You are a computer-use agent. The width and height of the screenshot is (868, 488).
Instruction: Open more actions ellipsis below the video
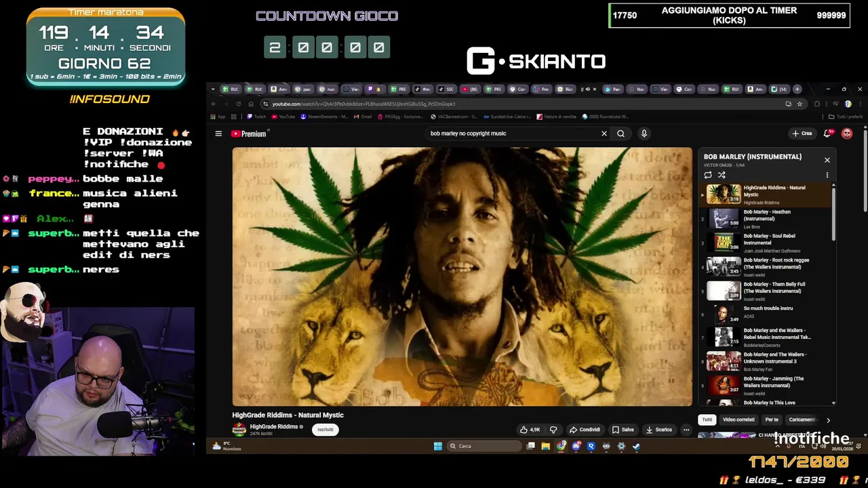pos(686,430)
